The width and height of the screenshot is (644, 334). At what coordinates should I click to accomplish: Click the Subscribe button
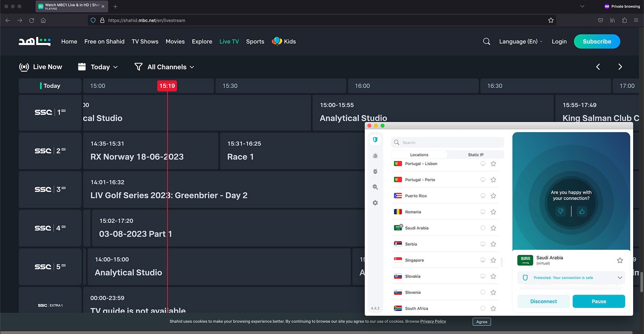click(597, 41)
